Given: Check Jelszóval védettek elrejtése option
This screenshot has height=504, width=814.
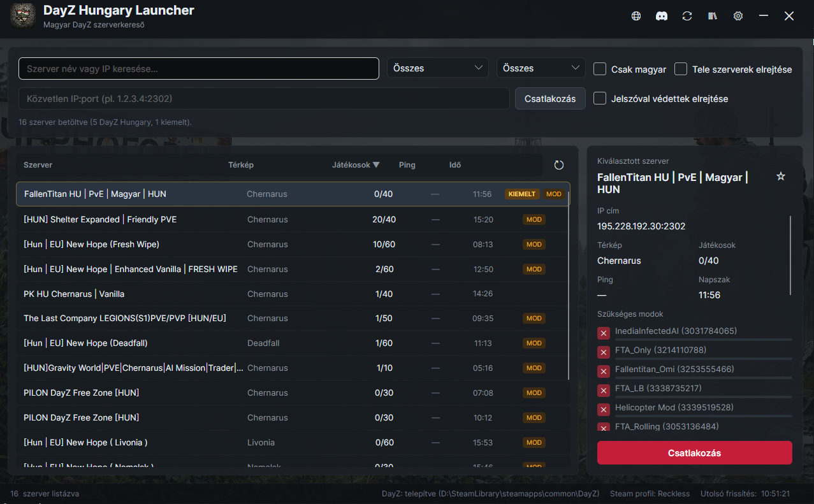Looking at the screenshot, I should pyautogui.click(x=600, y=98).
